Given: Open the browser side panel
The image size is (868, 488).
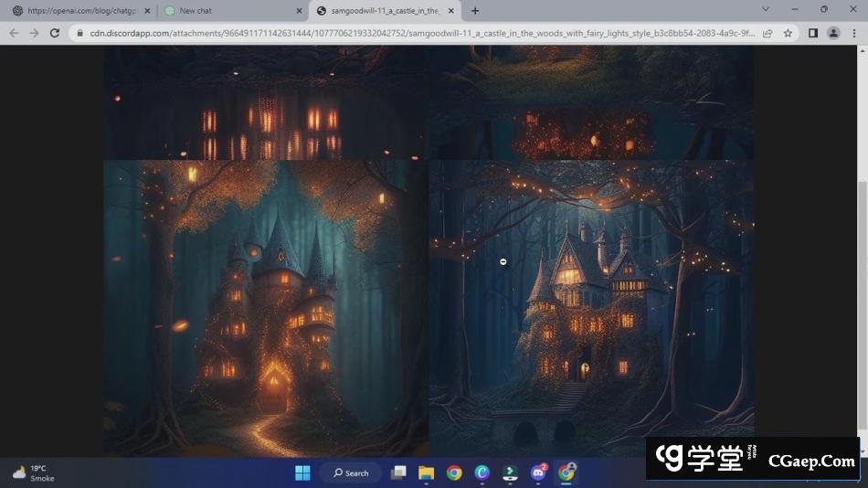Looking at the screenshot, I should coord(813,33).
